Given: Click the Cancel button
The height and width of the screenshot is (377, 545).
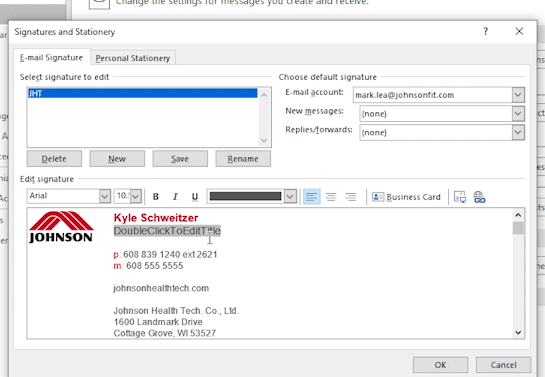Looking at the screenshot, I should (503, 365).
